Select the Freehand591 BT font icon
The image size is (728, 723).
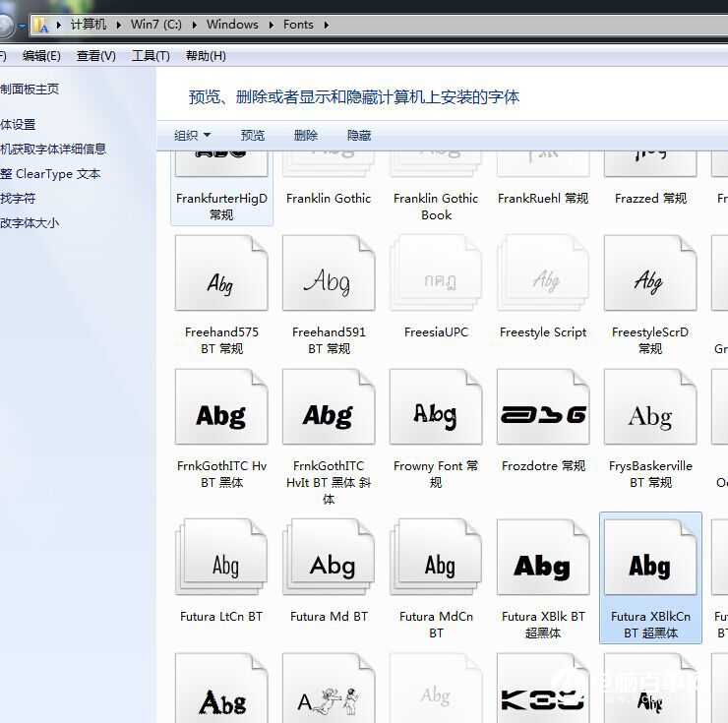tap(329, 272)
